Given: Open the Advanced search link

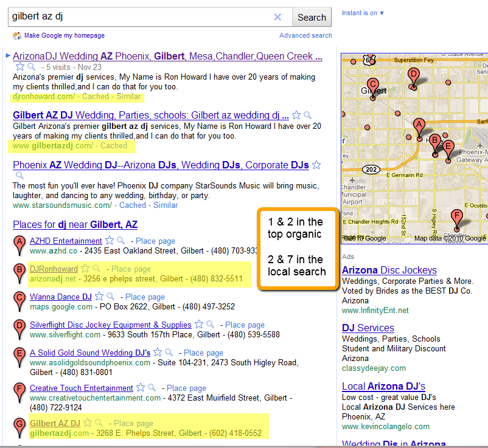Looking at the screenshot, I should [305, 35].
